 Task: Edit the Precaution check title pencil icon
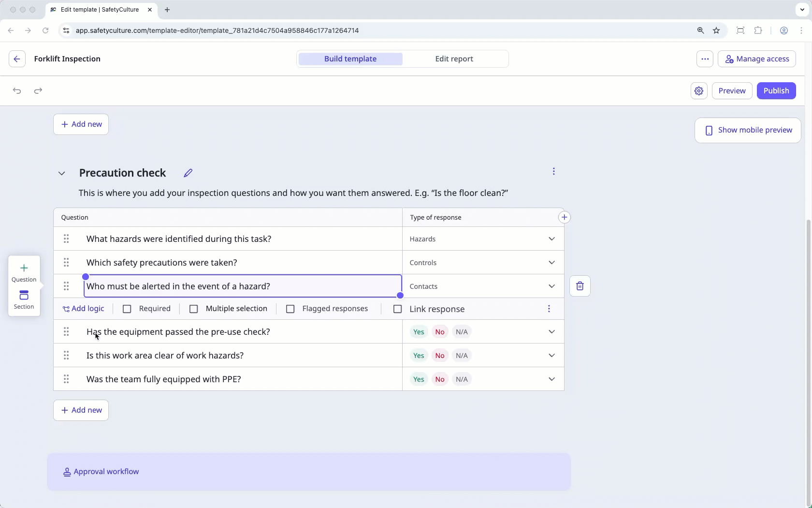188,173
